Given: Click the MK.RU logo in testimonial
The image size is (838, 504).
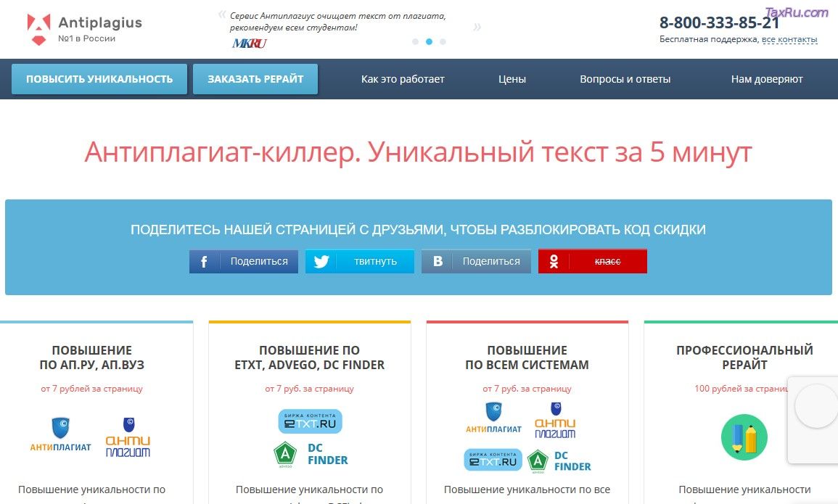Looking at the screenshot, I should click(249, 44).
